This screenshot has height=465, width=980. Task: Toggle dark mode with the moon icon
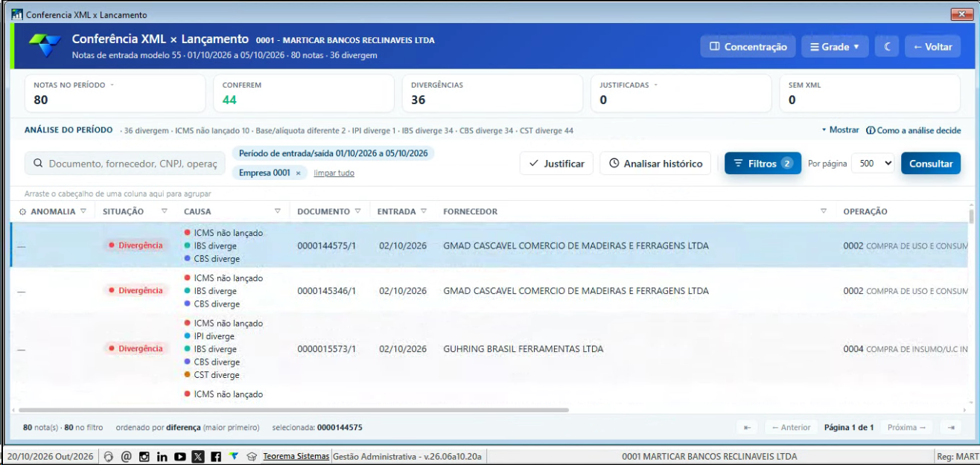887,46
